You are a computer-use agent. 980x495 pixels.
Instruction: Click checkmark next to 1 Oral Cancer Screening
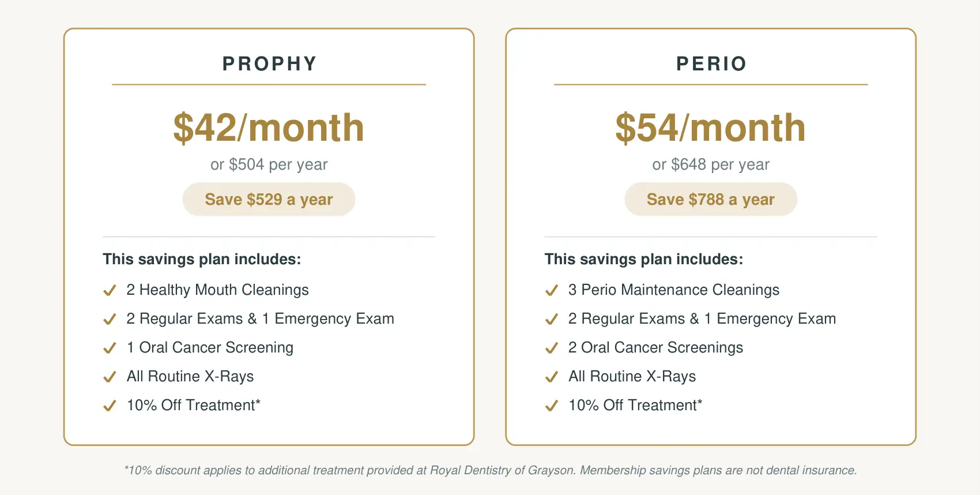(x=110, y=348)
